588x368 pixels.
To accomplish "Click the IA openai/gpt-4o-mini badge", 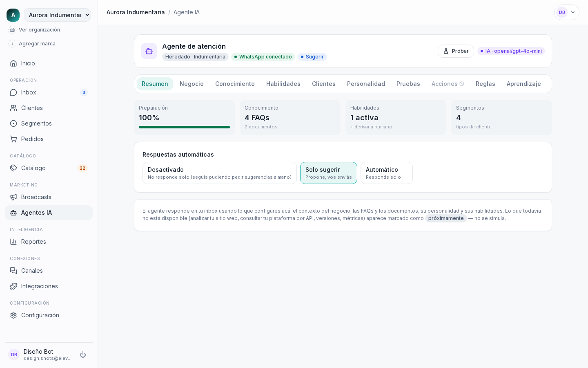I will 511,51.
